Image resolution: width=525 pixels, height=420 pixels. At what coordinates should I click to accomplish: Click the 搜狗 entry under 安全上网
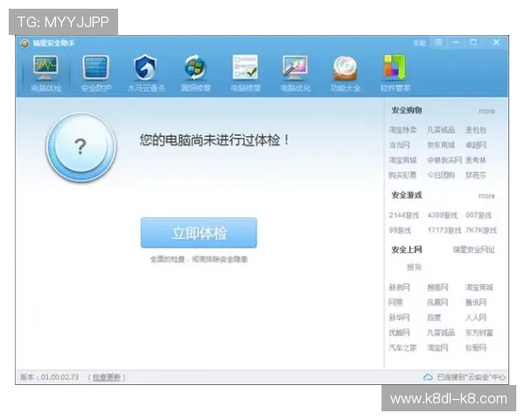coord(414,267)
